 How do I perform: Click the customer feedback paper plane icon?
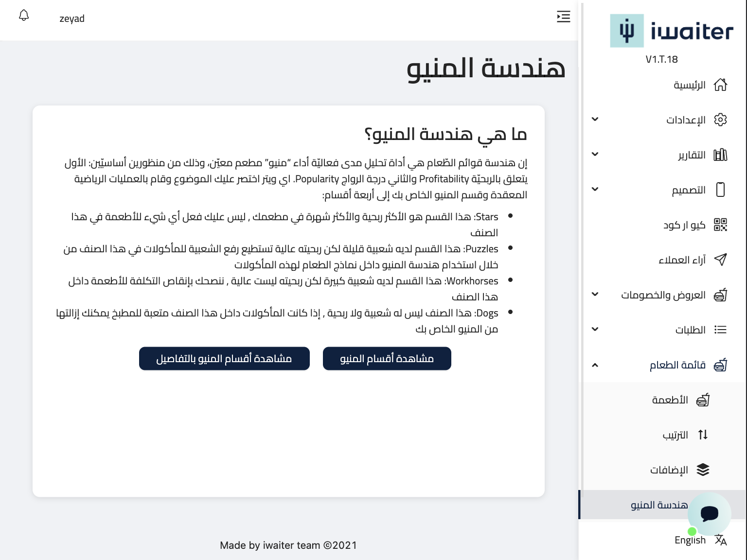(720, 260)
